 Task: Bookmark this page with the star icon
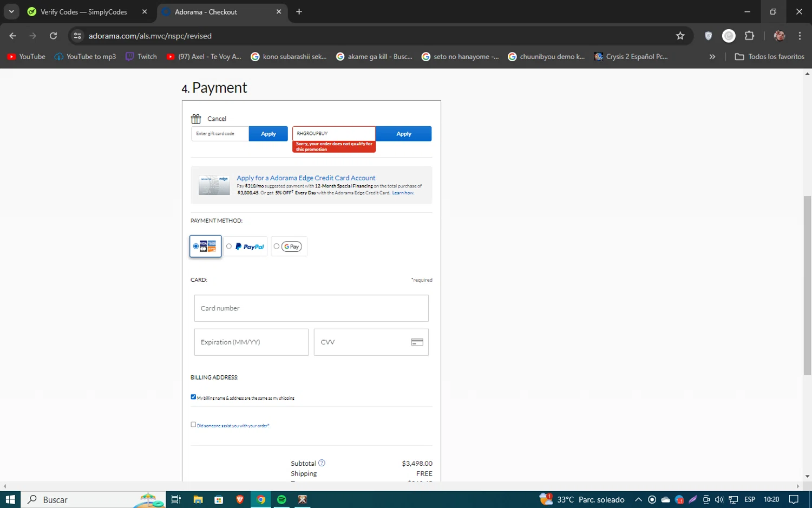(680, 36)
